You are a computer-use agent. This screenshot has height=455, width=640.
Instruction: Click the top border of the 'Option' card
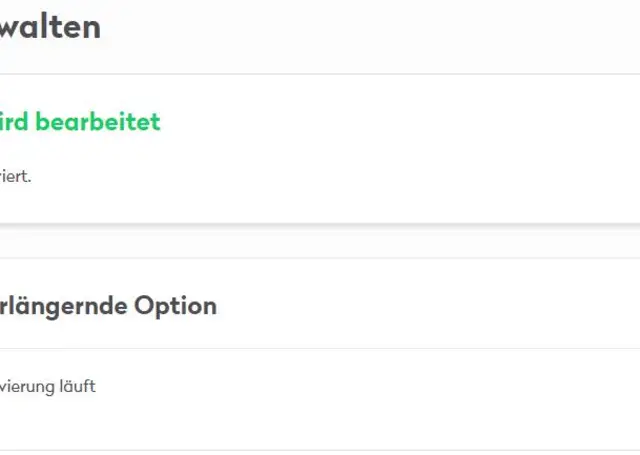point(320,258)
